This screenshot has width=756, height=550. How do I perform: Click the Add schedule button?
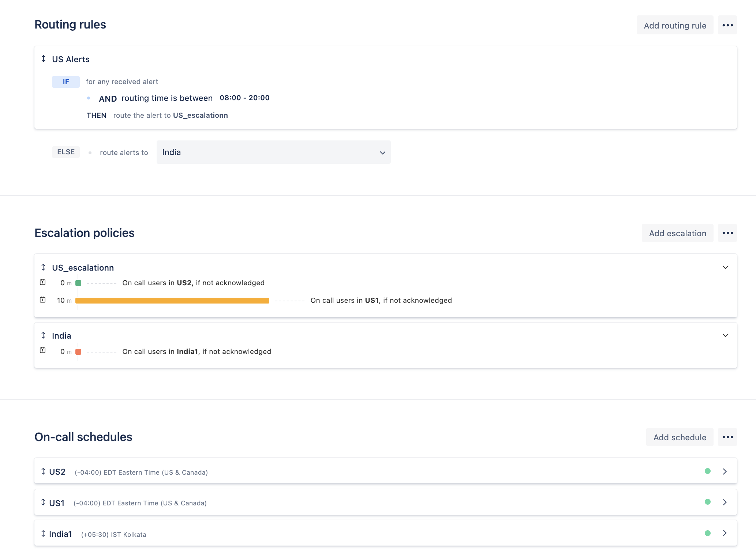pos(680,437)
